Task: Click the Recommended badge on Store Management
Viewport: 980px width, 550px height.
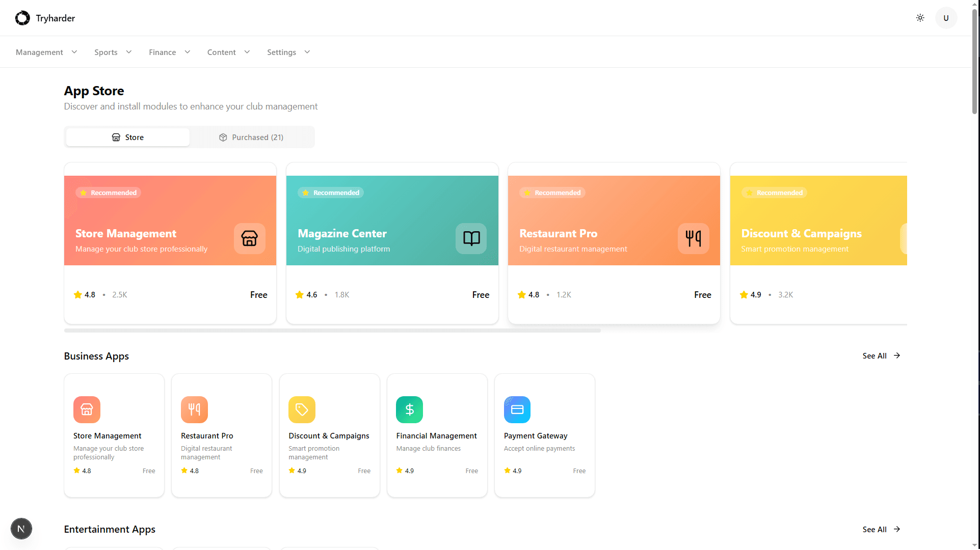Action: click(x=108, y=193)
